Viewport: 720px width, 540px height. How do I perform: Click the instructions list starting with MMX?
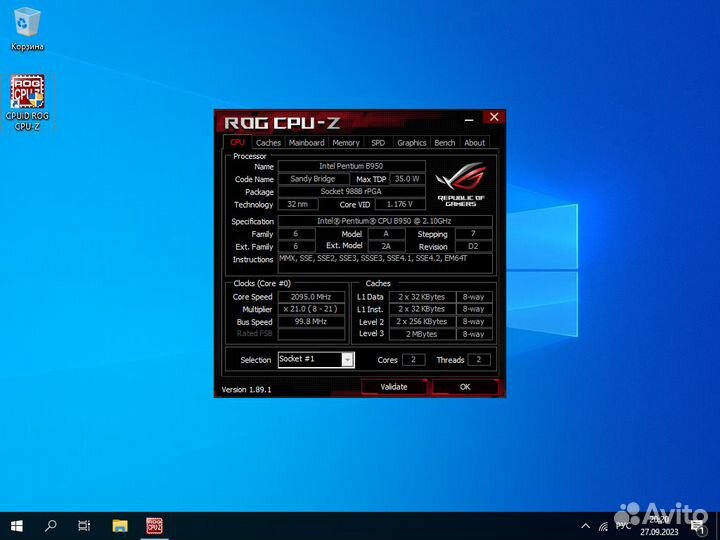(385, 263)
